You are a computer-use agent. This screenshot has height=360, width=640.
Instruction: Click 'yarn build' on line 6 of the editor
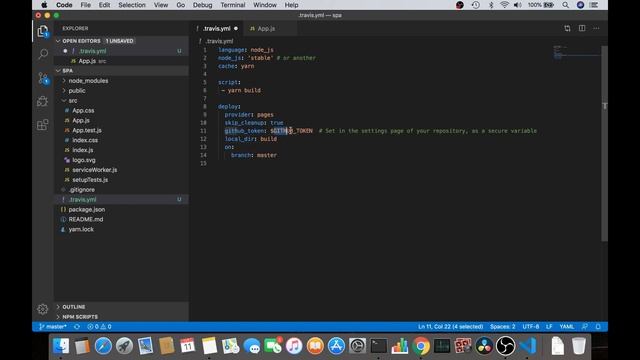click(244, 90)
